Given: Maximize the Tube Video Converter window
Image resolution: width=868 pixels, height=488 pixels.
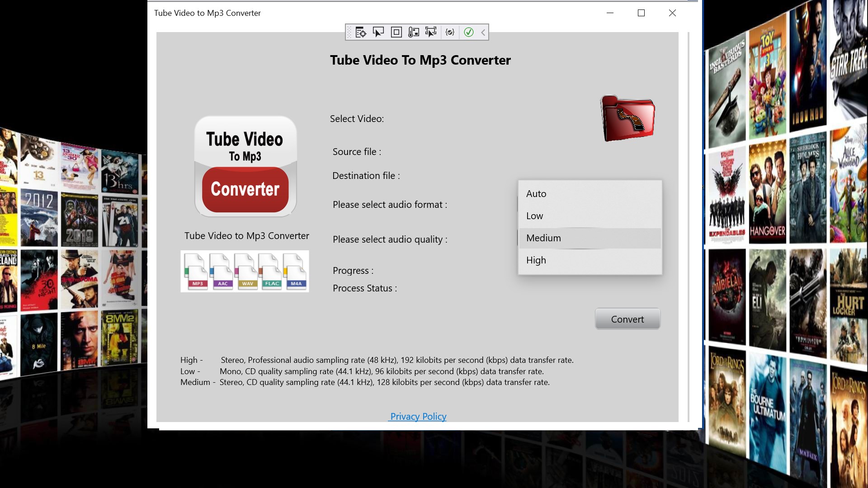Looking at the screenshot, I should (641, 13).
